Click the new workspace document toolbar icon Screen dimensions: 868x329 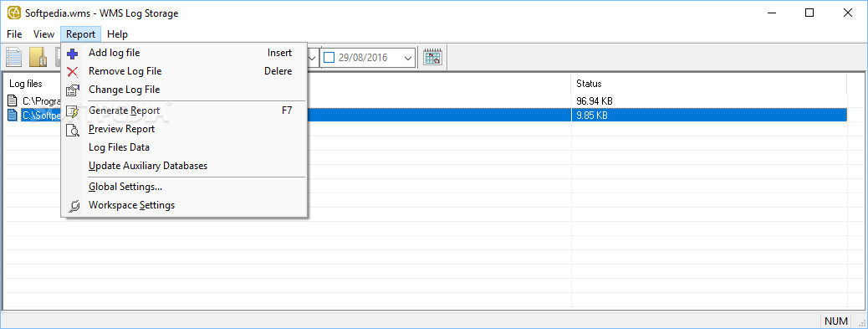13,57
